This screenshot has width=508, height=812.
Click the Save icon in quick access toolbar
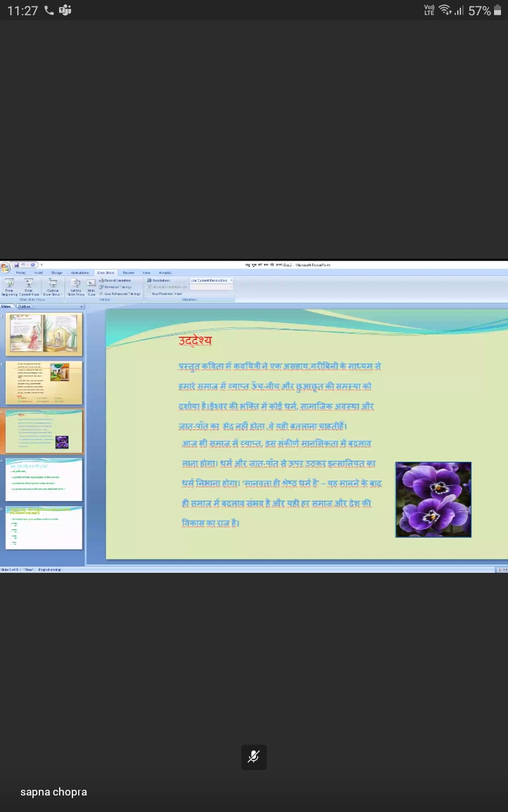[16, 265]
